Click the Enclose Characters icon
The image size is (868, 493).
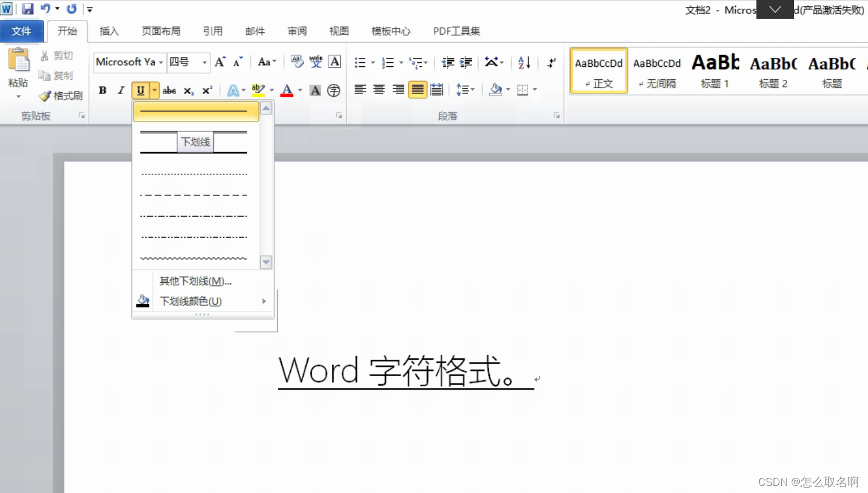tap(334, 90)
